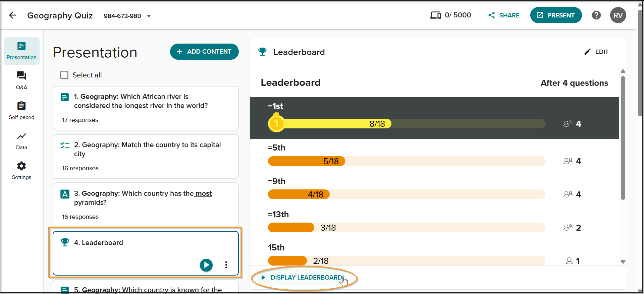Click the trophy icon on slide 4
The height and width of the screenshot is (294, 644).
[x=65, y=242]
